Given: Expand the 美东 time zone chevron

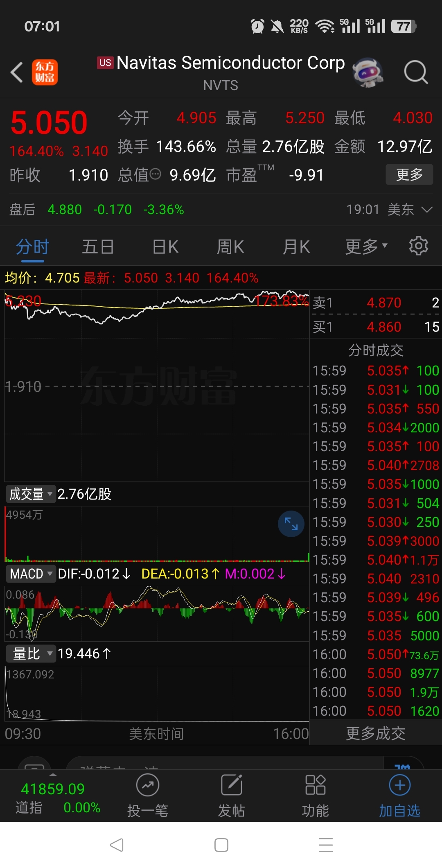Looking at the screenshot, I should point(427,210).
